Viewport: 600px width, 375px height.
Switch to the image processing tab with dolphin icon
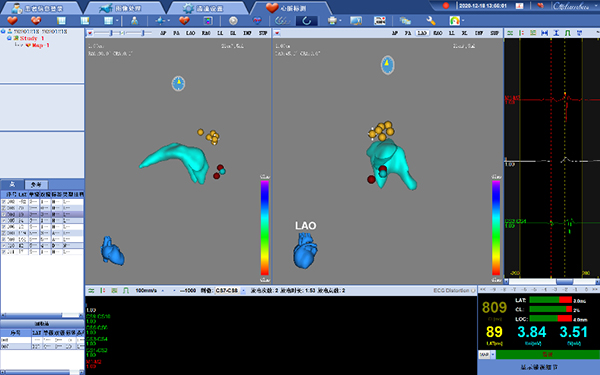[x=124, y=8]
